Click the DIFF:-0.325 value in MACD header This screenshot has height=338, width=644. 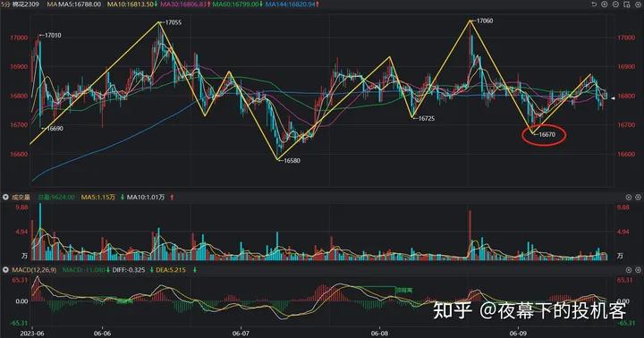point(128,270)
